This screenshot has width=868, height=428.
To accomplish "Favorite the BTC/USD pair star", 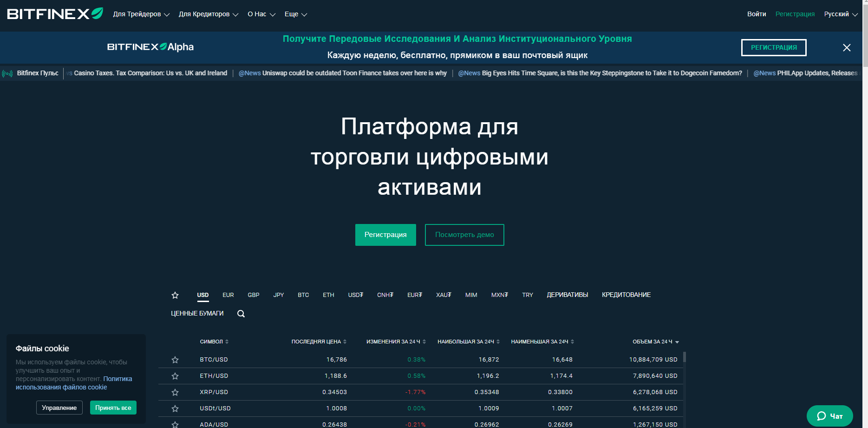I will pyautogui.click(x=175, y=360).
